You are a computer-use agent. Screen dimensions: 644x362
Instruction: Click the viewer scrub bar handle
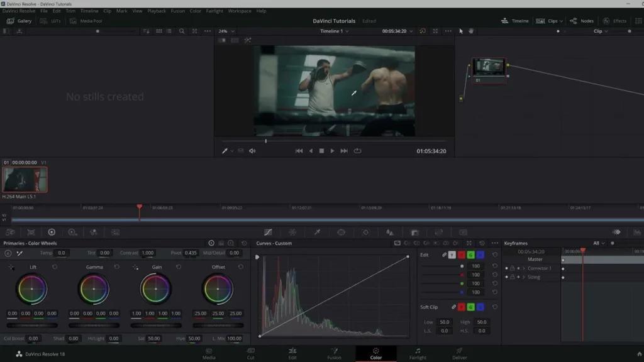(x=266, y=141)
